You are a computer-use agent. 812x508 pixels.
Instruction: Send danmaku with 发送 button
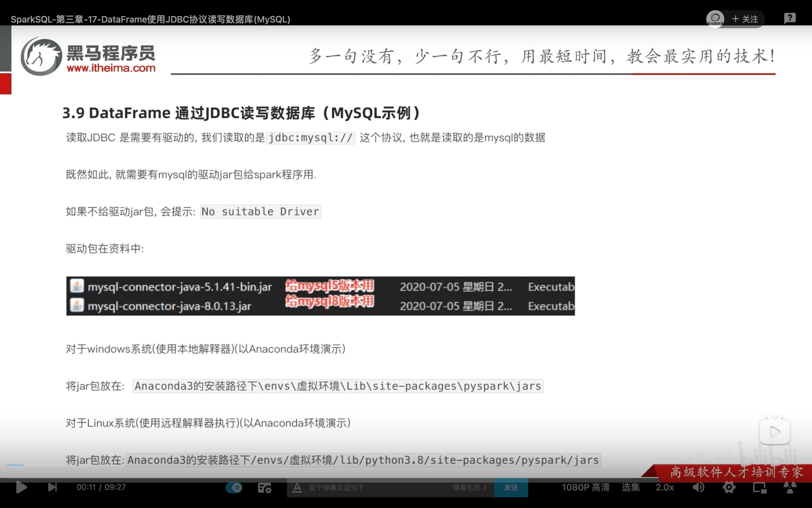click(x=511, y=487)
